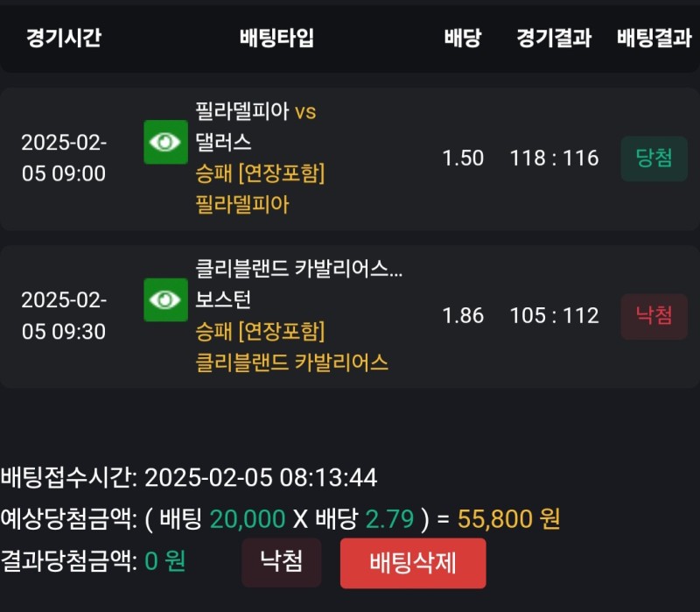Viewport: 700px width, 612px height.
Task: Click the eye icon for Philadelphia match
Action: tap(165, 142)
